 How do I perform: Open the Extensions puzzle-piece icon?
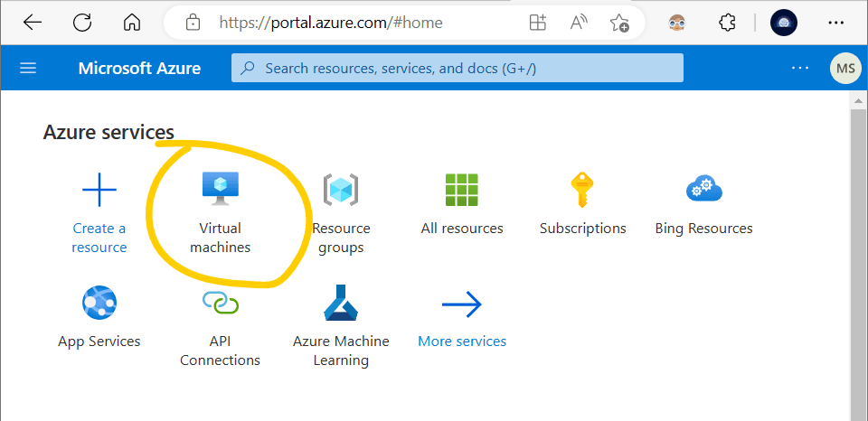click(x=726, y=23)
